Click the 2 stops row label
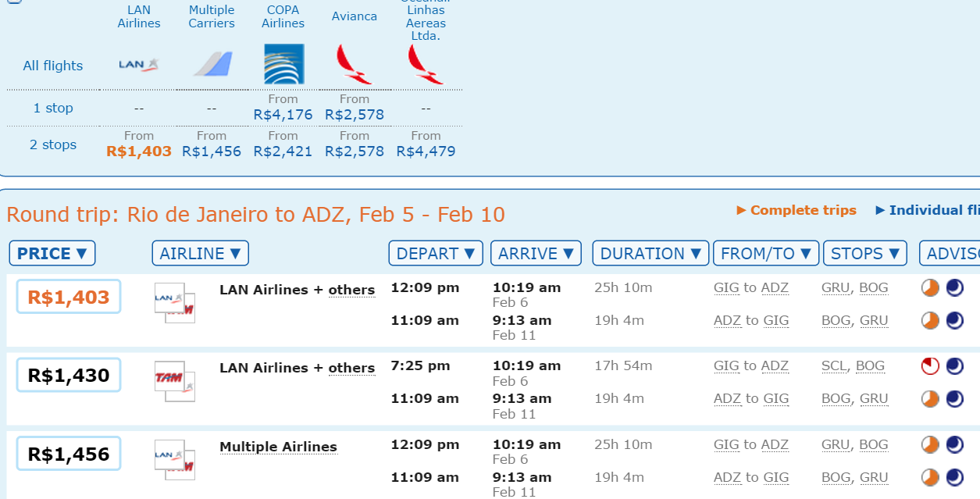 [x=53, y=144]
